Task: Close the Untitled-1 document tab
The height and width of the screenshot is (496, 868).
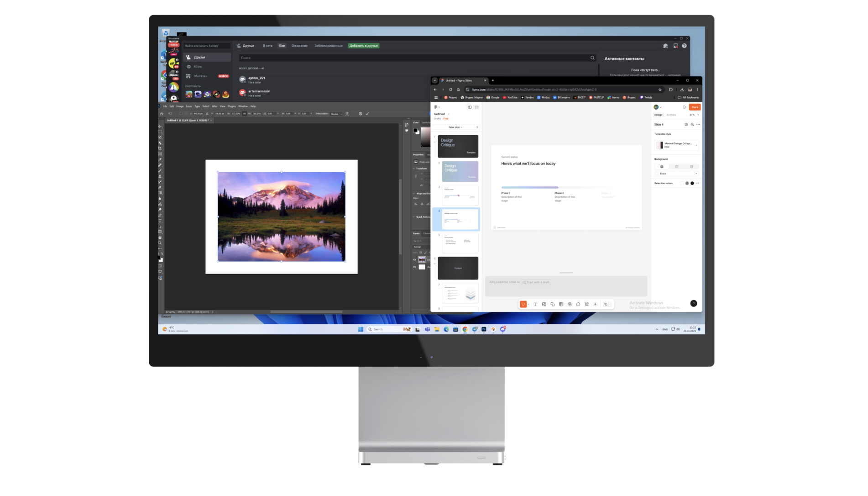Action: tap(211, 120)
